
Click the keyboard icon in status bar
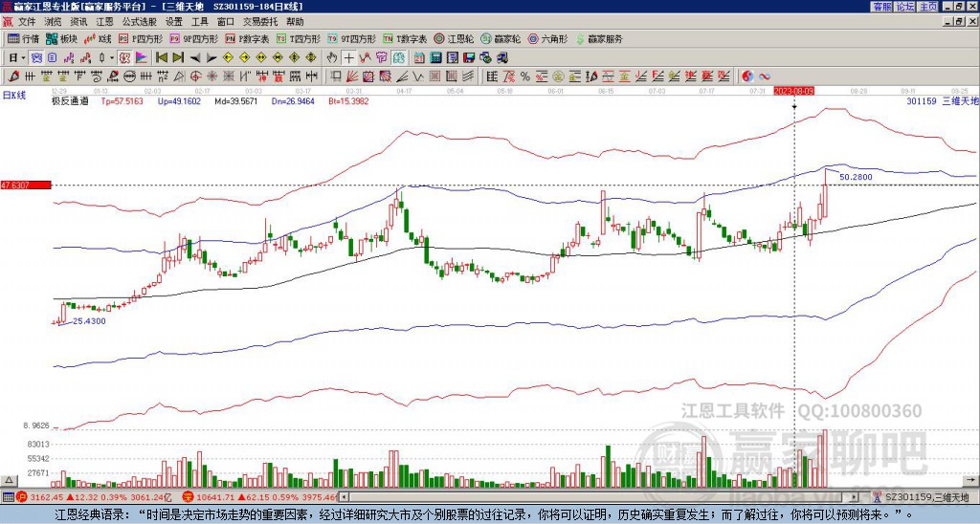(8, 497)
